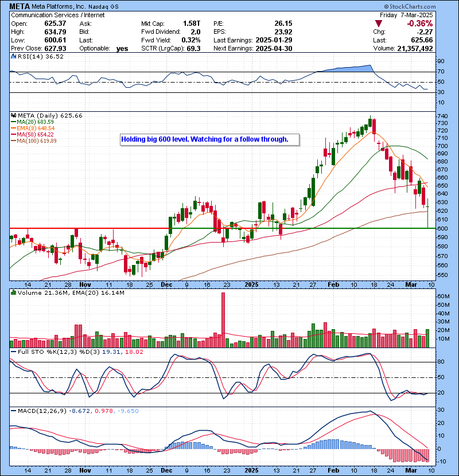
Task: Click the META candlestick legend icon
Action: pos(13,116)
